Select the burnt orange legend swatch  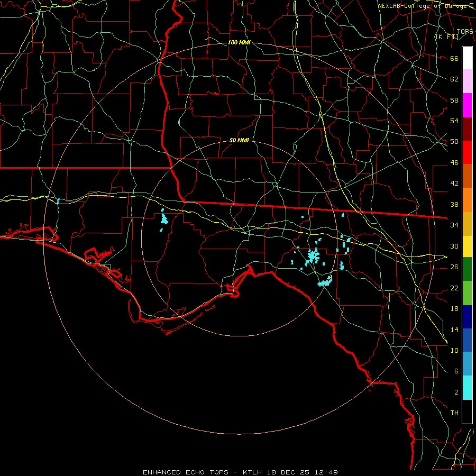(467, 176)
